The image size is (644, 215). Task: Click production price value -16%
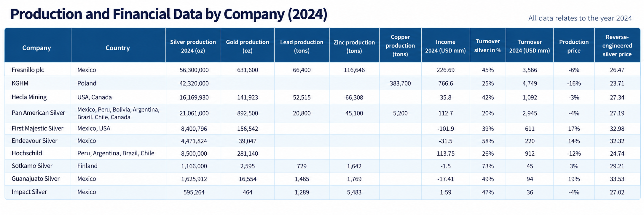574,83
